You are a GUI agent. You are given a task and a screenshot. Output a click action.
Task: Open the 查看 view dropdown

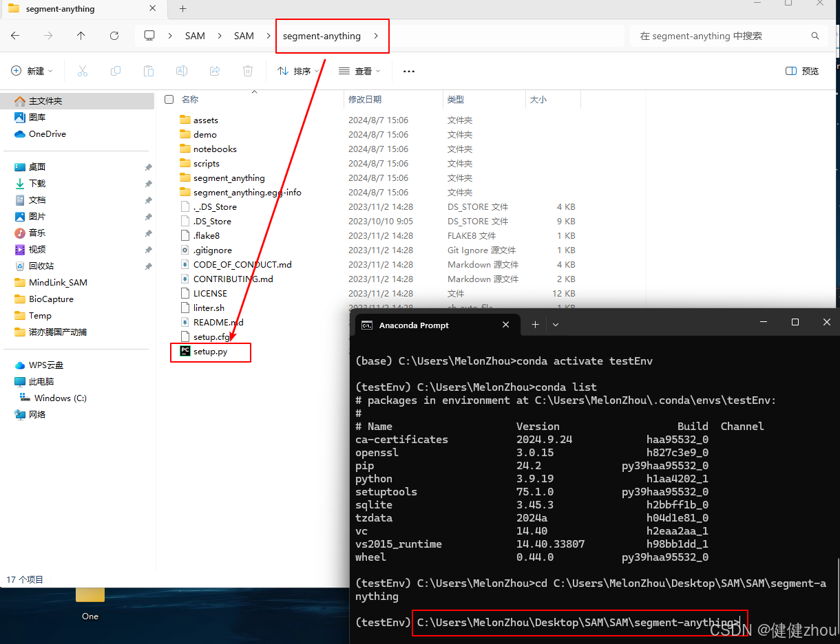(x=359, y=71)
